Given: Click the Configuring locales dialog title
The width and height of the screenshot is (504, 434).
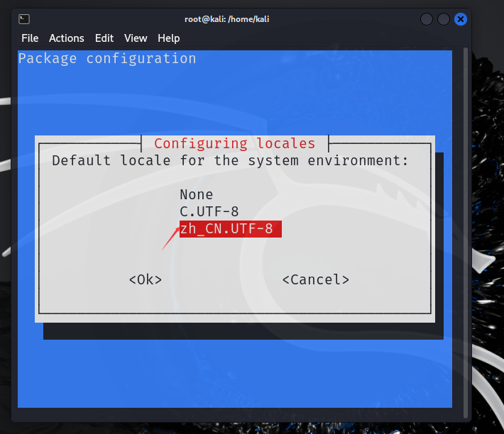Looking at the screenshot, I should (x=235, y=143).
